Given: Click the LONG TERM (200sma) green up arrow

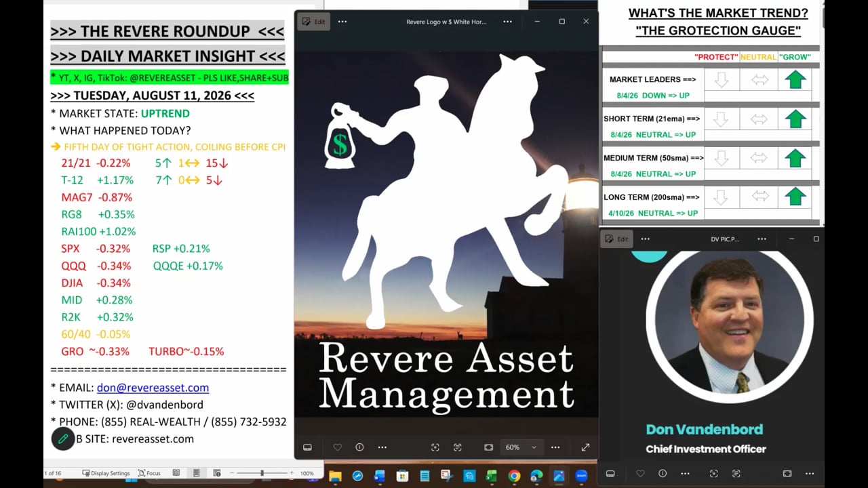Looking at the screenshot, I should coord(795,197).
